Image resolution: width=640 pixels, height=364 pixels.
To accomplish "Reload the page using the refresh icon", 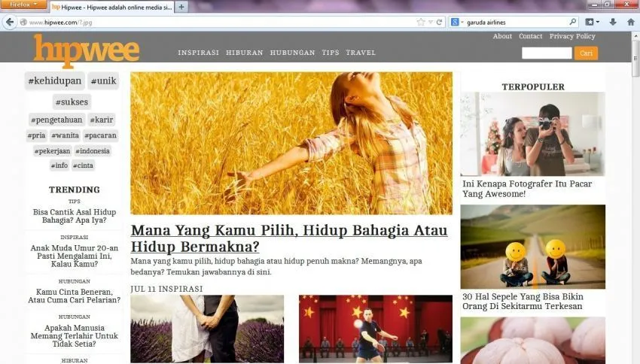I will (439, 22).
